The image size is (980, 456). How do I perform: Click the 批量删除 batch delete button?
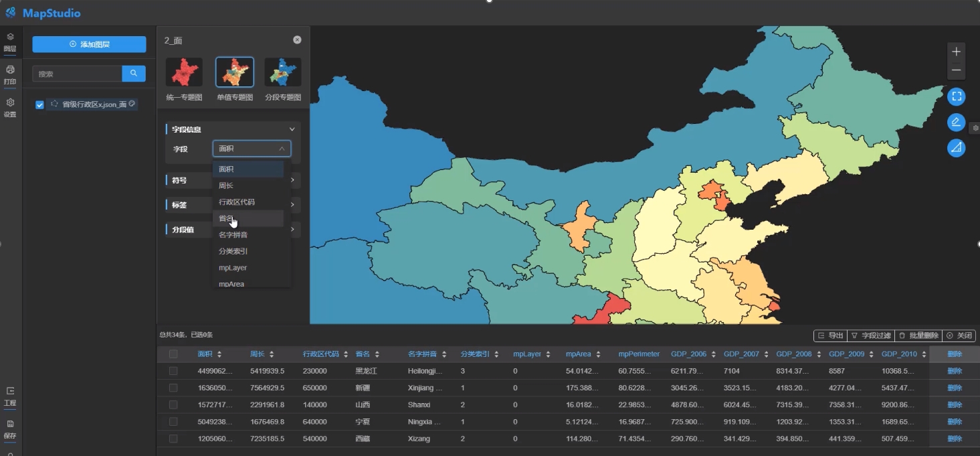click(918, 335)
